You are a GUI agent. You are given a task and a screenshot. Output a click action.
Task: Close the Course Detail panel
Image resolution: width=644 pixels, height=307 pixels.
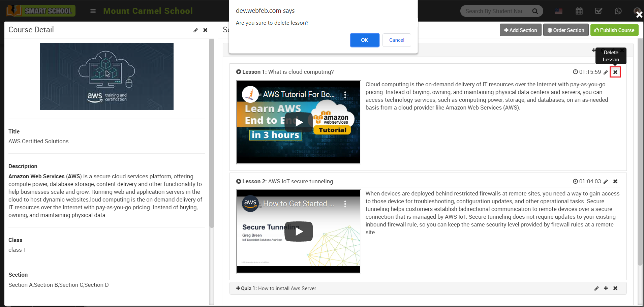click(205, 30)
